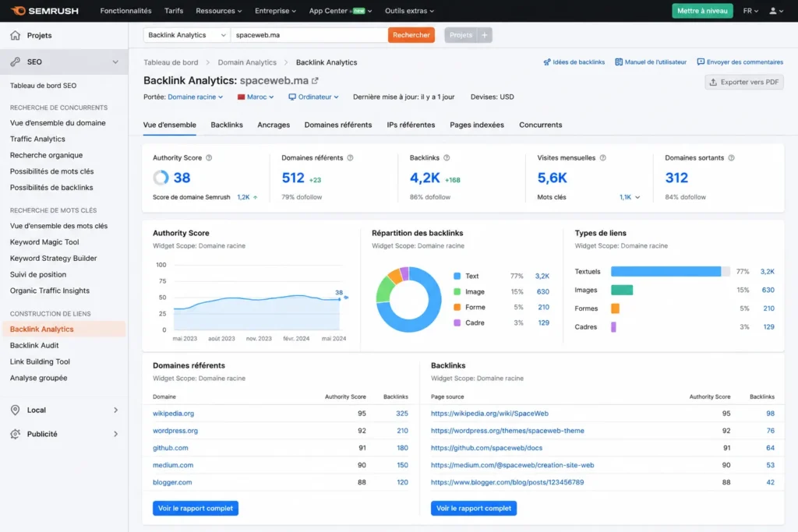
Task: Click the Maroc flag icon
Action: (x=242, y=97)
